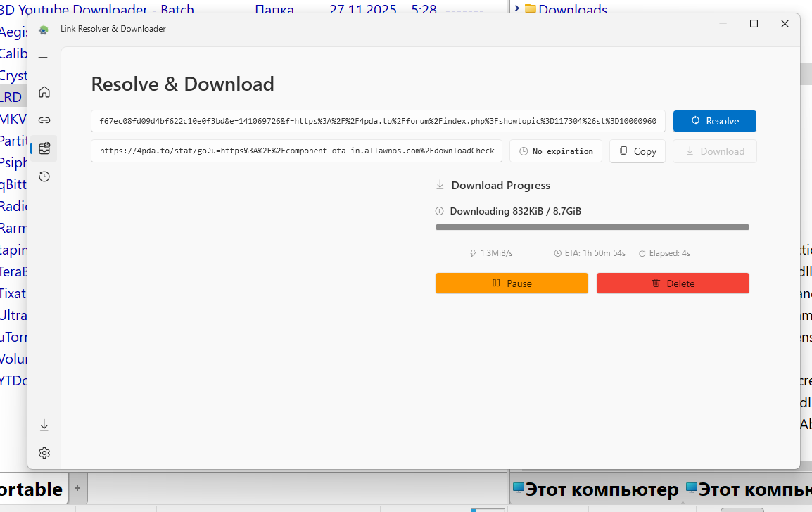Select the TeraB row in the background list

click(x=13, y=271)
